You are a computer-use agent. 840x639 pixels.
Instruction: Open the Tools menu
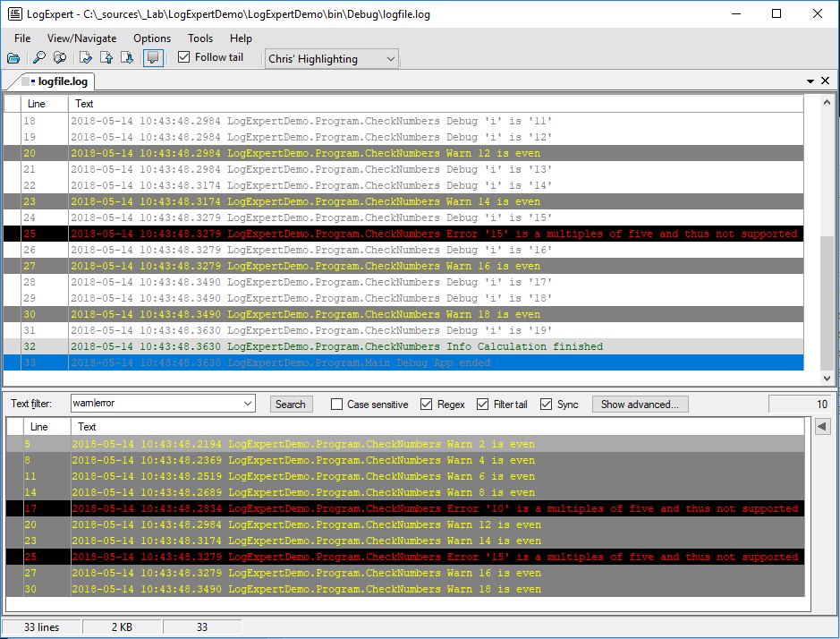[x=200, y=38]
